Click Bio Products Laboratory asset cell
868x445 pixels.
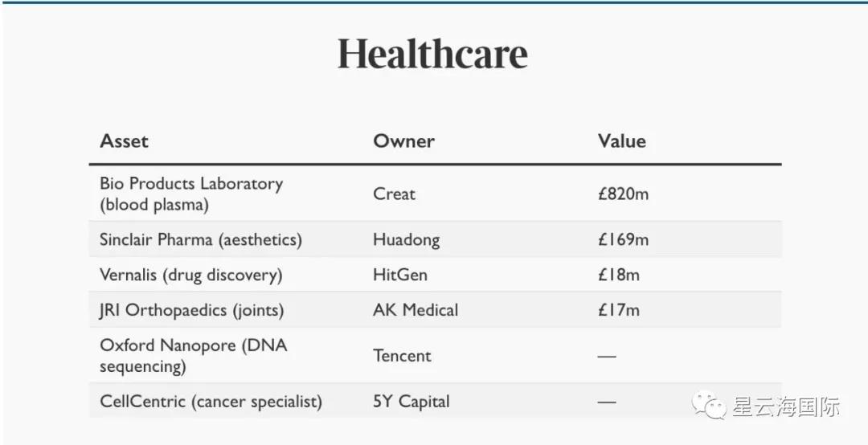tap(190, 194)
